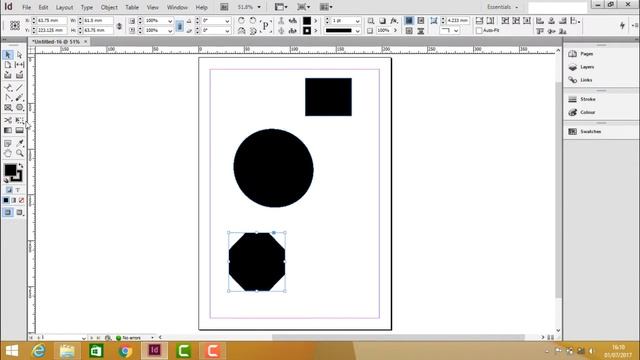Click Rotate 90° anticlockwise icon
This screenshot has height=360, width=640.
(x=253, y=20)
